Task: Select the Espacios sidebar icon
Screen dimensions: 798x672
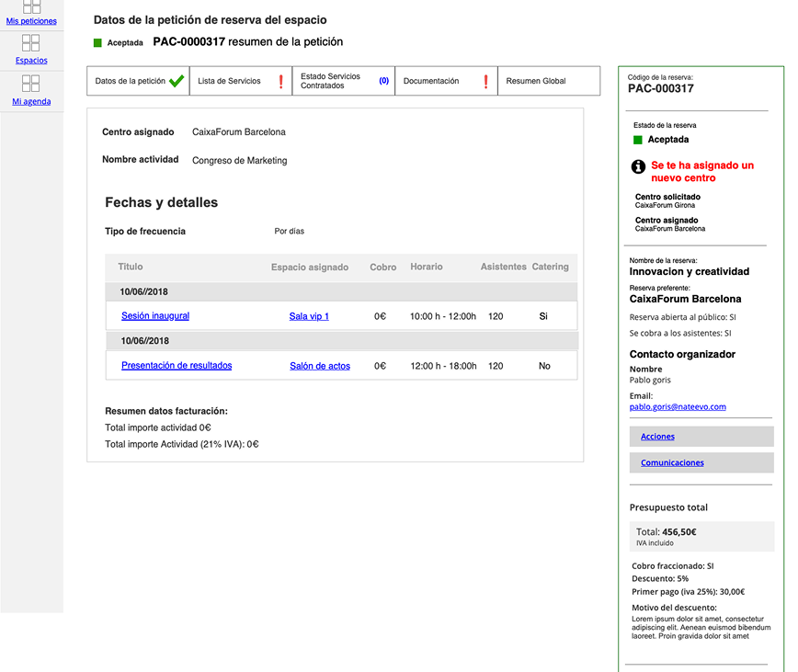Action: [31, 44]
